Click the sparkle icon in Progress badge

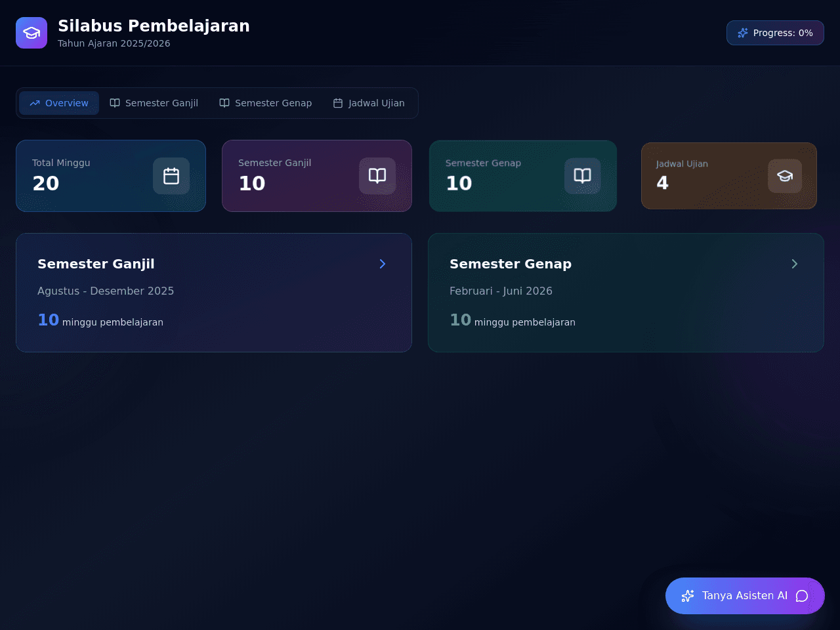(743, 33)
